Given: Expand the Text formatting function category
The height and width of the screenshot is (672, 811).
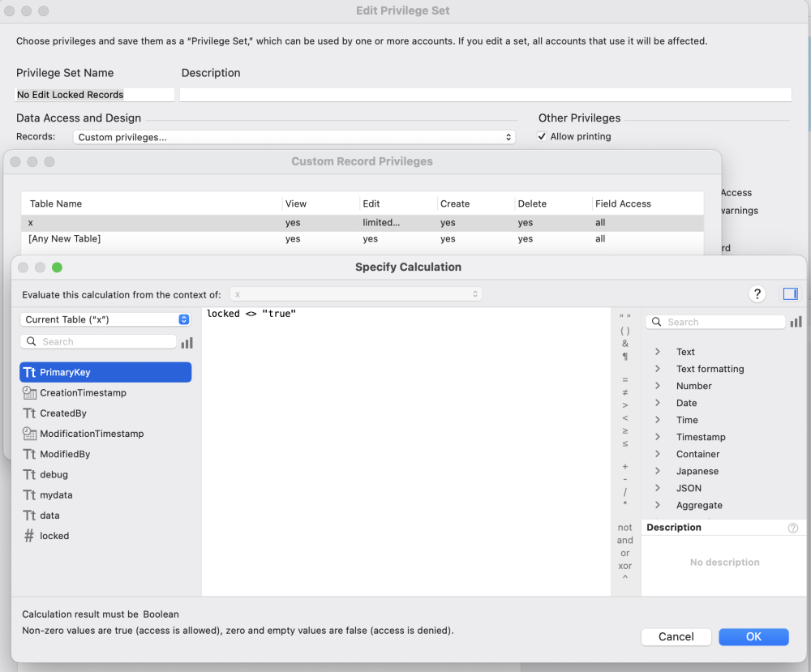Looking at the screenshot, I should (x=710, y=369).
